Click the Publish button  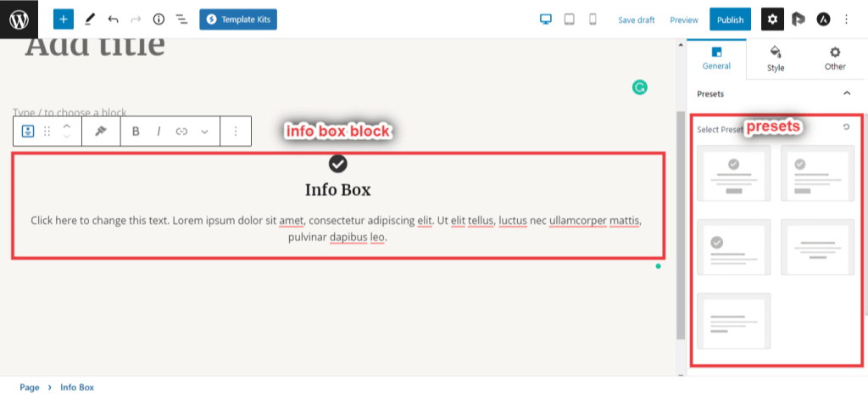pyautogui.click(x=730, y=20)
